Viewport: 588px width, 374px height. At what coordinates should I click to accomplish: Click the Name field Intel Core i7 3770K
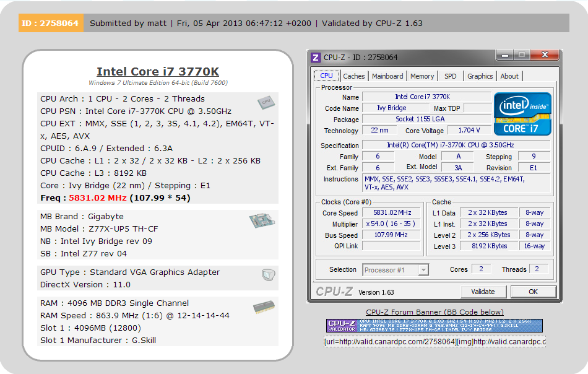pyautogui.click(x=426, y=97)
